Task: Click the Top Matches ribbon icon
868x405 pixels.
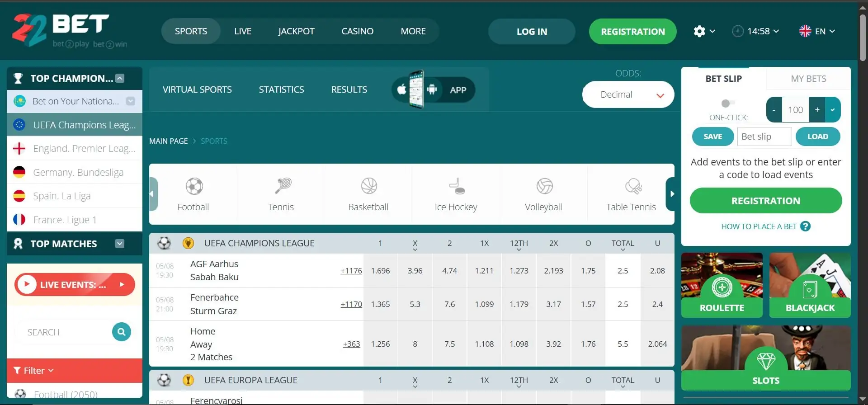Action: click(x=18, y=244)
